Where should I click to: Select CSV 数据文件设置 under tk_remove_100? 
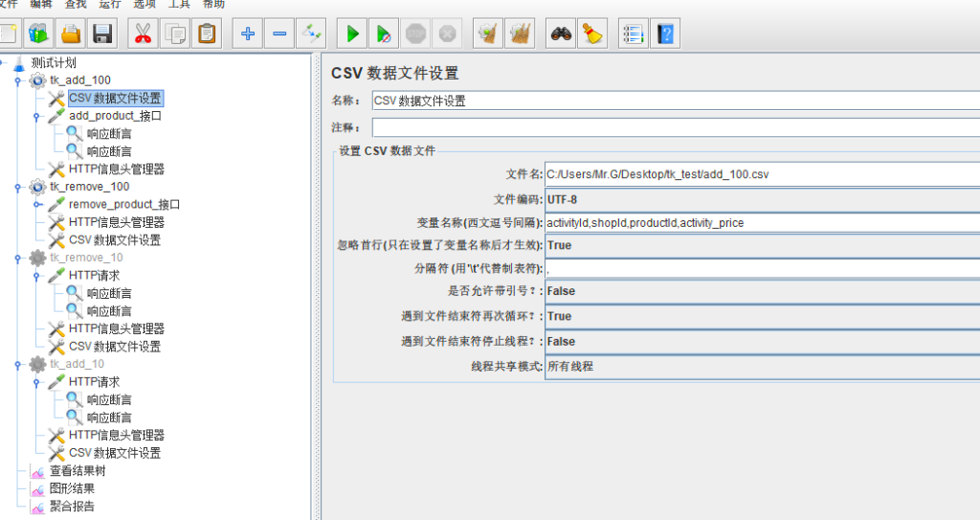click(x=115, y=240)
